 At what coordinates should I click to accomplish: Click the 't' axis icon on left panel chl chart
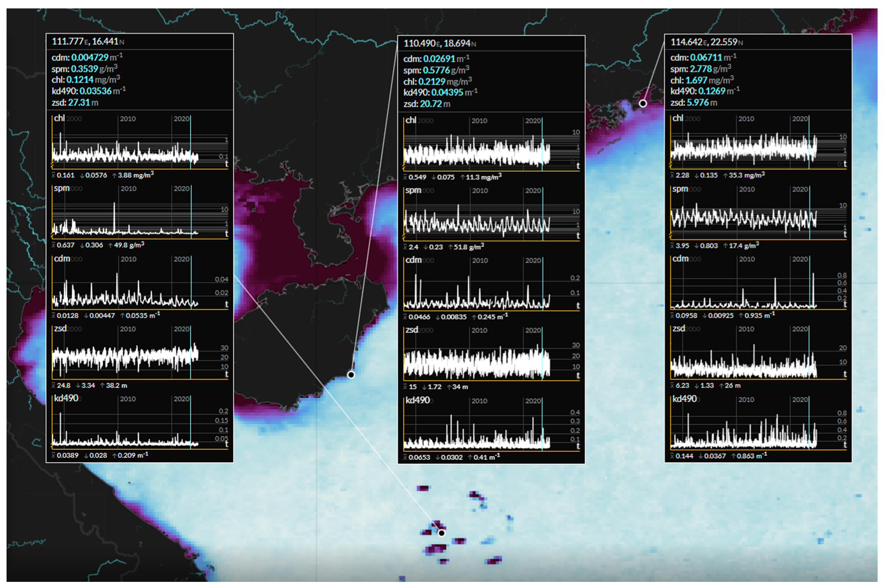pyautogui.click(x=227, y=164)
